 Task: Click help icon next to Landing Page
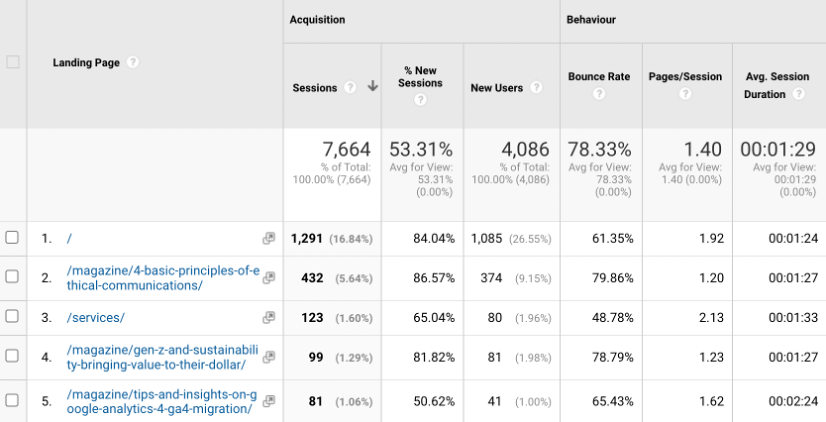point(133,62)
